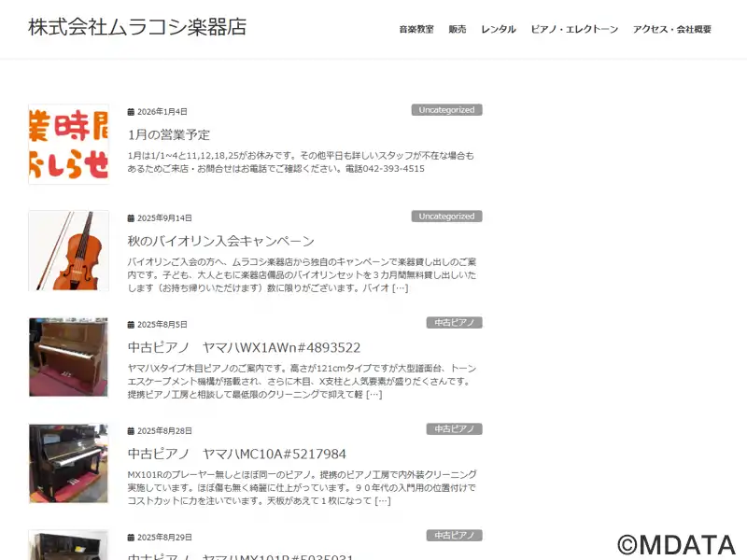Click the calendar icon beside 2026年1月4日

tap(131, 112)
